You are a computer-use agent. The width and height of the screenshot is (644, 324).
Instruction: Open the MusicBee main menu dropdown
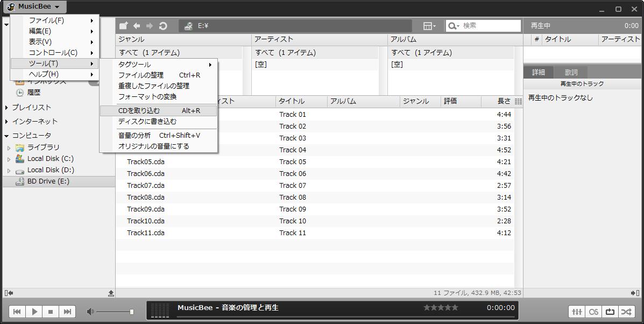pos(34,6)
